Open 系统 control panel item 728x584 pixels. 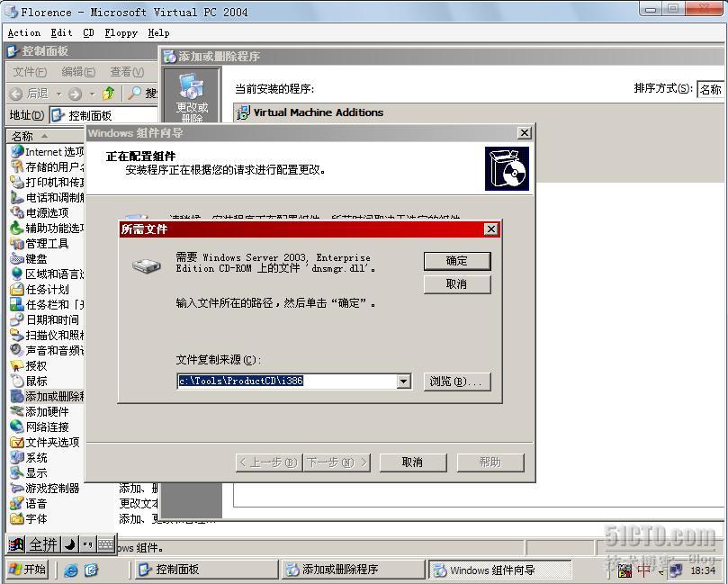pos(30,458)
